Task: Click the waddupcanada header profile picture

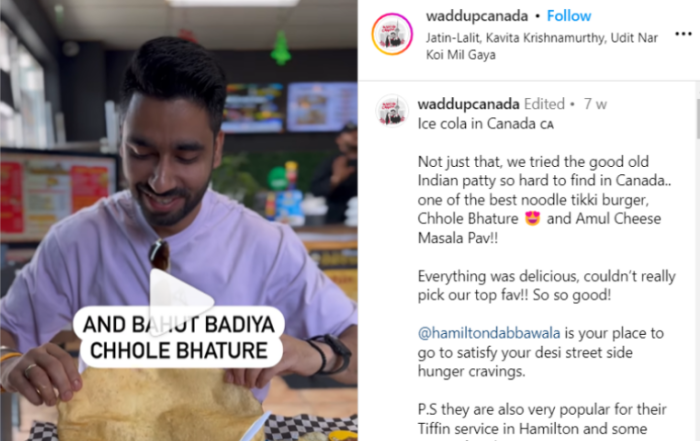Action: point(392,34)
